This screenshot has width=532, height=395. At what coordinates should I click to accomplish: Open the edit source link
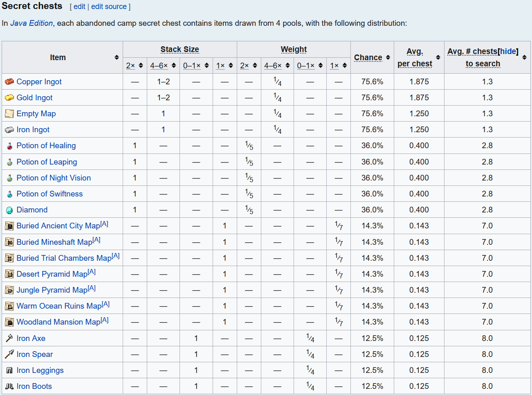tap(109, 7)
